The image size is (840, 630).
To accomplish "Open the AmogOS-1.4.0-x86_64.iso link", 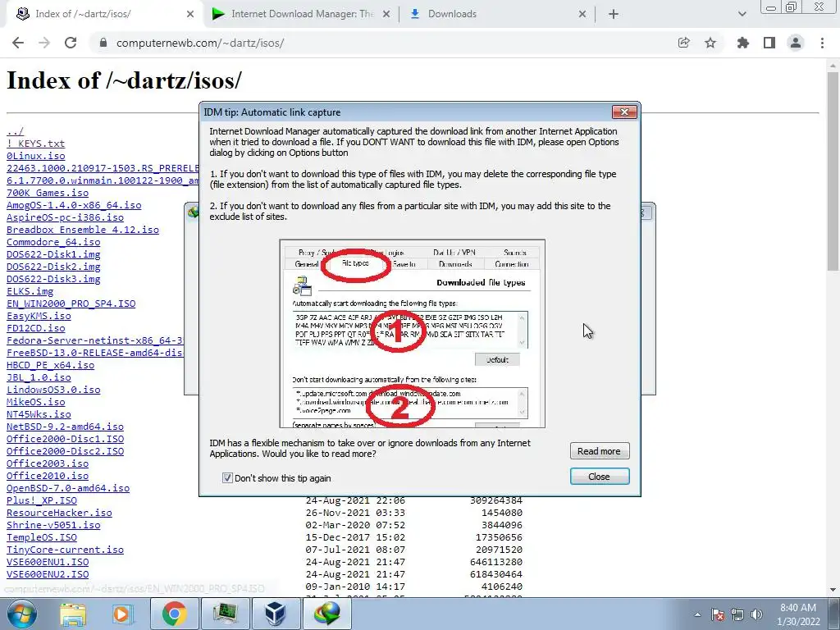I will point(74,205).
